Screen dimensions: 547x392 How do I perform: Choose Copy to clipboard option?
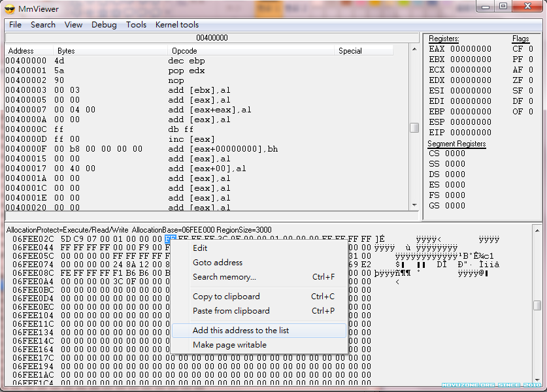click(x=226, y=297)
